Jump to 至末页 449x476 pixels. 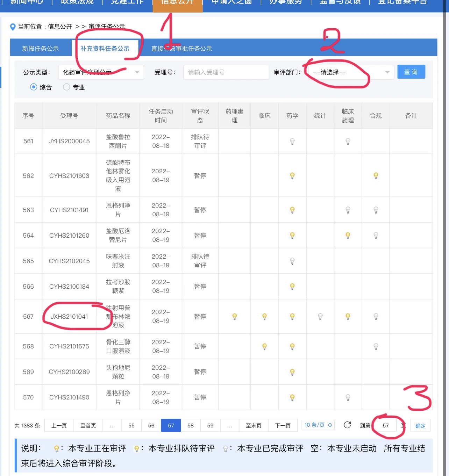[x=254, y=426]
